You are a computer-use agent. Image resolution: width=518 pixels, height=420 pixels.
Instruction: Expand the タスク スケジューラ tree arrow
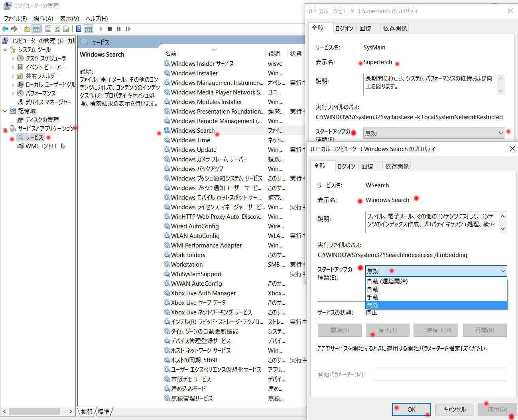[x=13, y=58]
